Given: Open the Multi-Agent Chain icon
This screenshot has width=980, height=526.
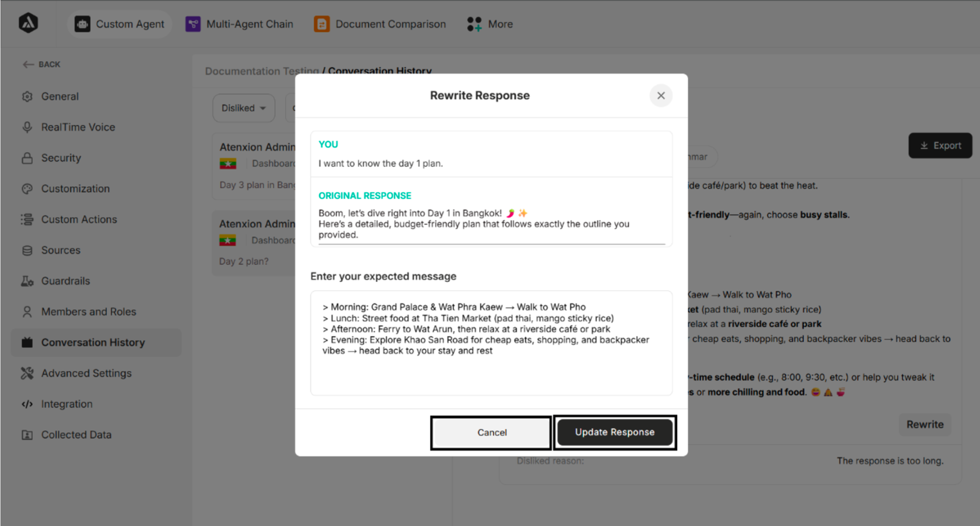Looking at the screenshot, I should coord(193,24).
